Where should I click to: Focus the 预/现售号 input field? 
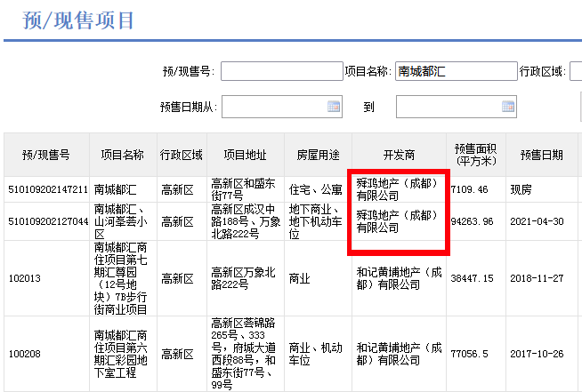click(x=282, y=71)
